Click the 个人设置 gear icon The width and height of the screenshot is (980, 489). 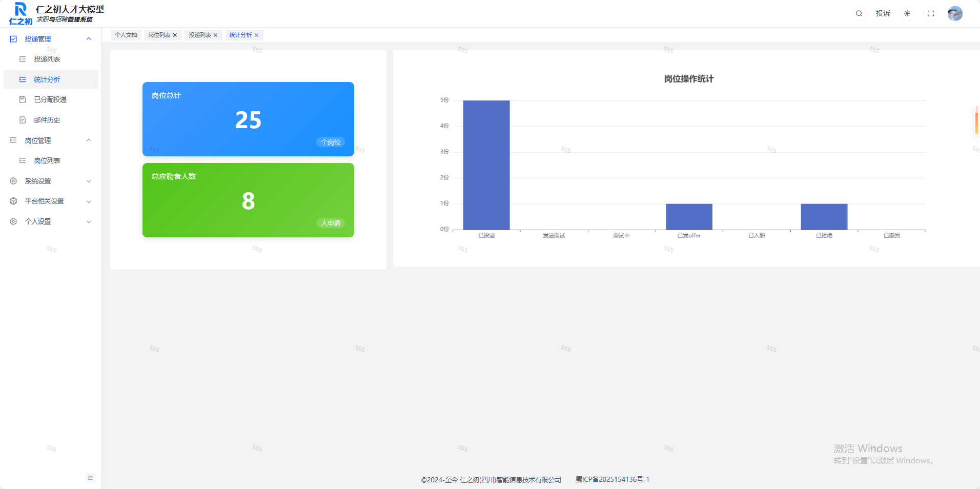pos(13,221)
